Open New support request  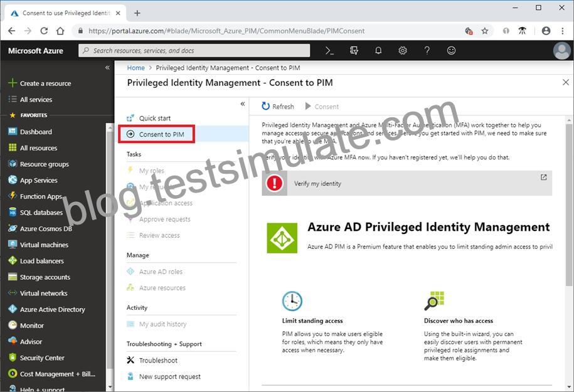[170, 376]
